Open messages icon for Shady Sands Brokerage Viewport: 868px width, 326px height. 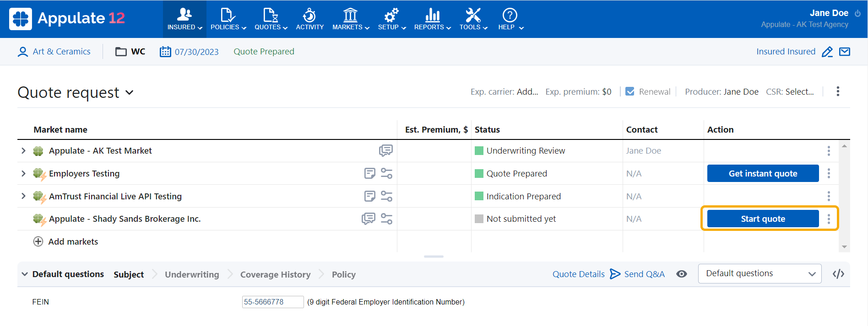[x=369, y=219]
